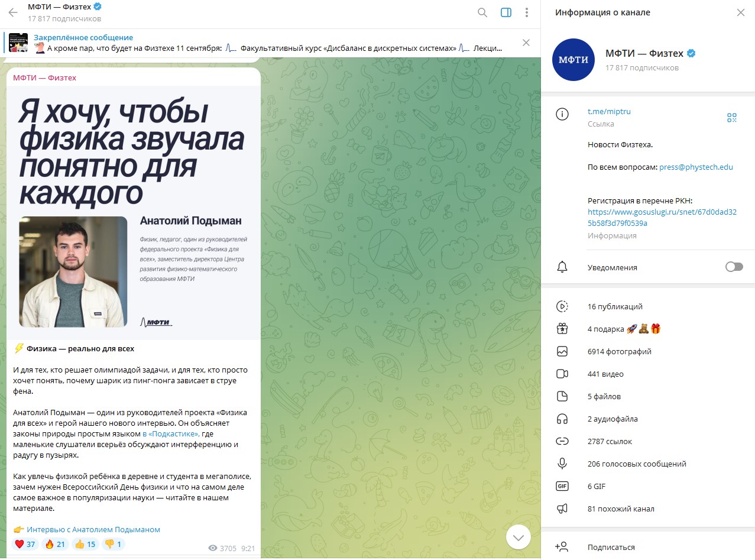
Task: Open the 4 подарка gifts section
Action: coord(648,329)
